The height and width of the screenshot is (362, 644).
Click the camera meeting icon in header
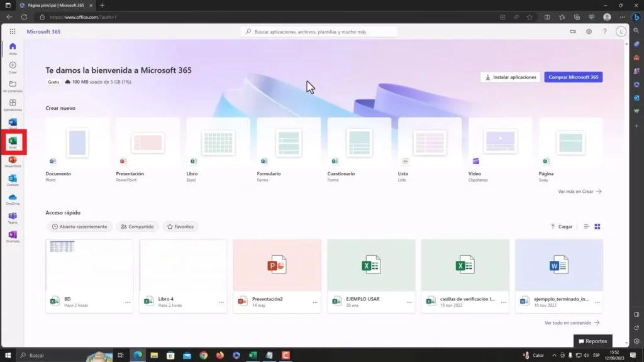(572, 31)
